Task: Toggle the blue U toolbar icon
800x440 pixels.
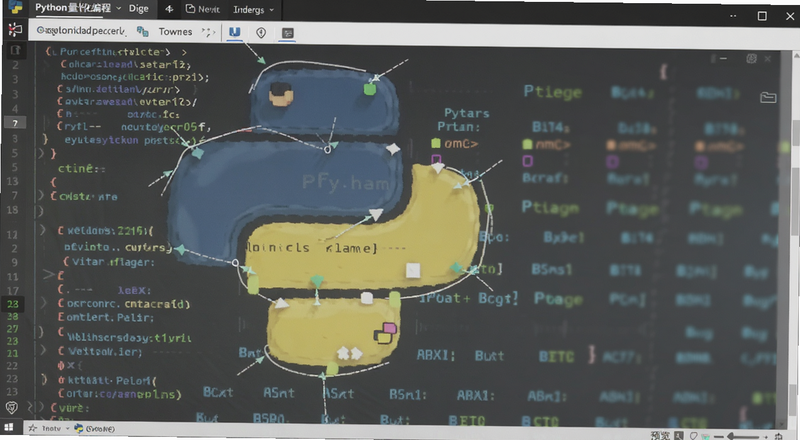Action: (x=234, y=32)
